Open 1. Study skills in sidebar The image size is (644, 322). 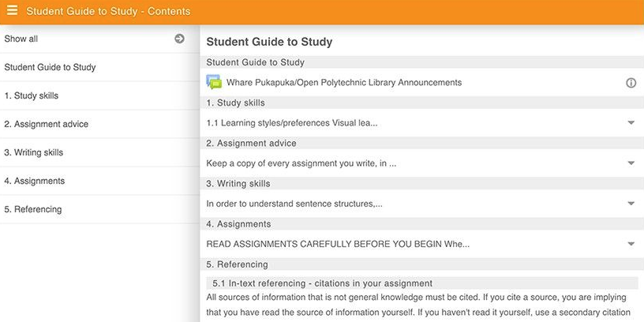(x=99, y=95)
